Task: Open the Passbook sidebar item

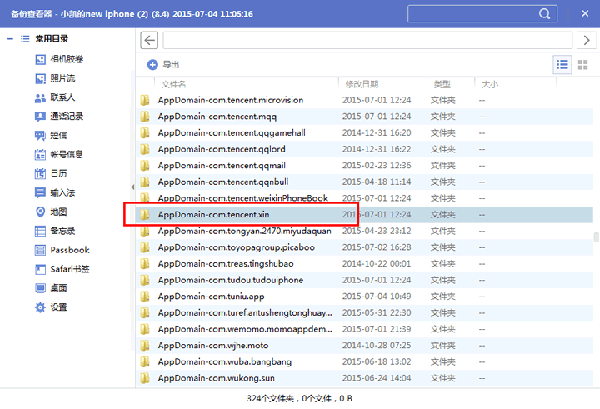Action: (62, 250)
